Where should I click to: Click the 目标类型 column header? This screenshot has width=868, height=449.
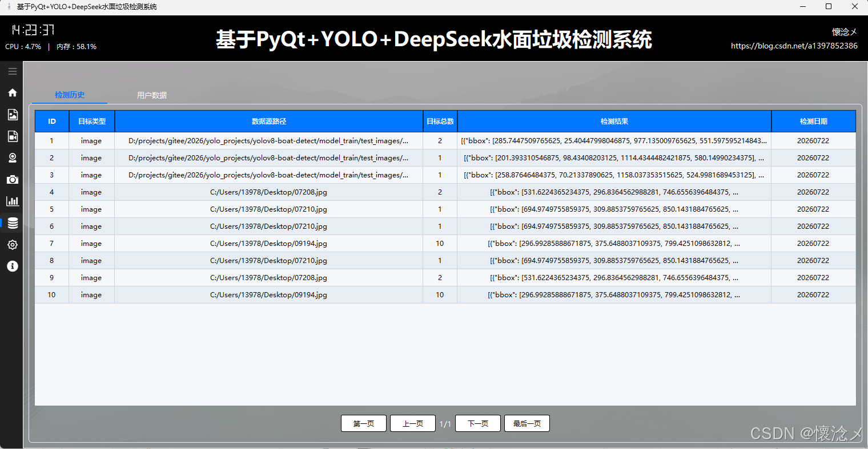[92, 122]
